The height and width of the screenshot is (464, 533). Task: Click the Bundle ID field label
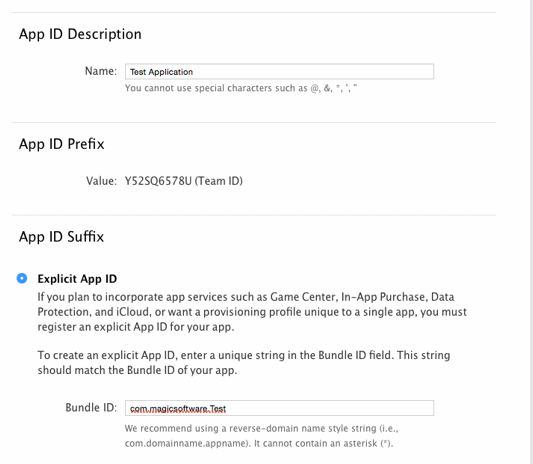(91, 407)
